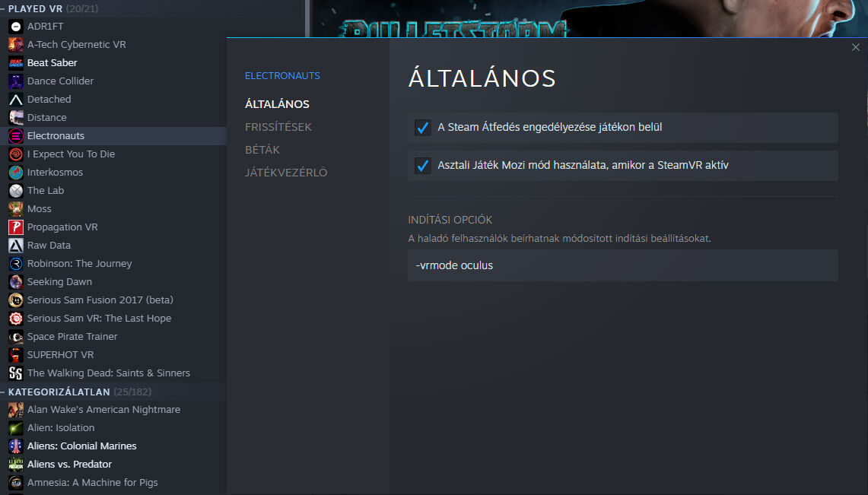
Task: Open the BÉTÁK settings tab
Action: [x=262, y=149]
